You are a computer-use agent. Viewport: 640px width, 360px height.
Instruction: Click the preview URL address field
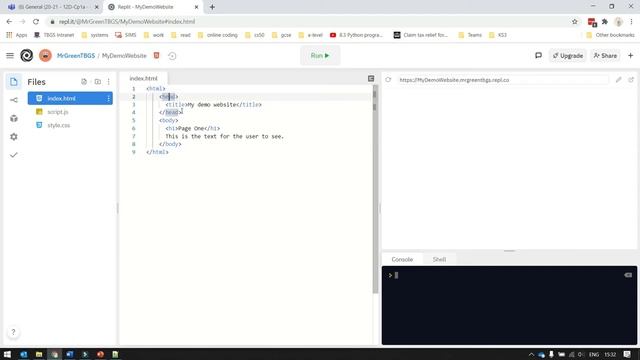502,80
